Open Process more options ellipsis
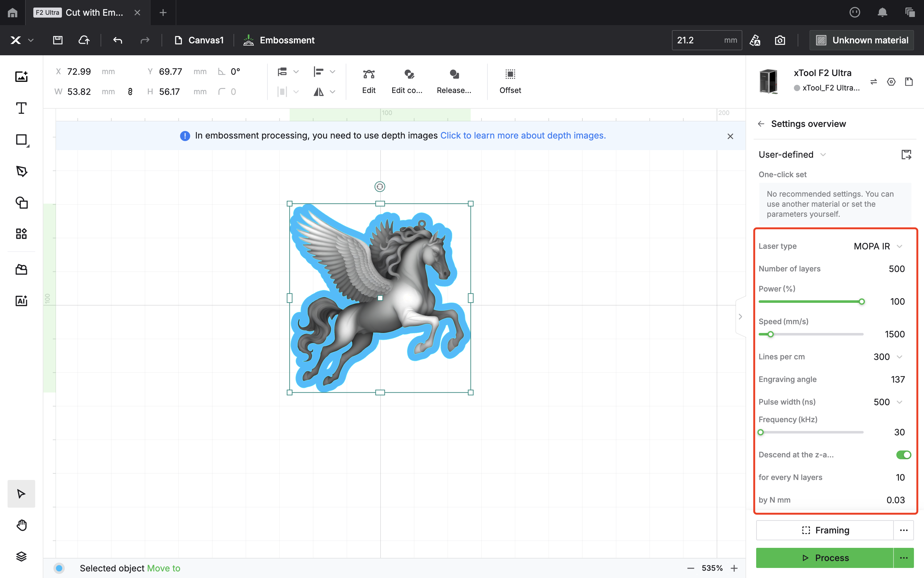This screenshot has width=924, height=578. coord(904,558)
